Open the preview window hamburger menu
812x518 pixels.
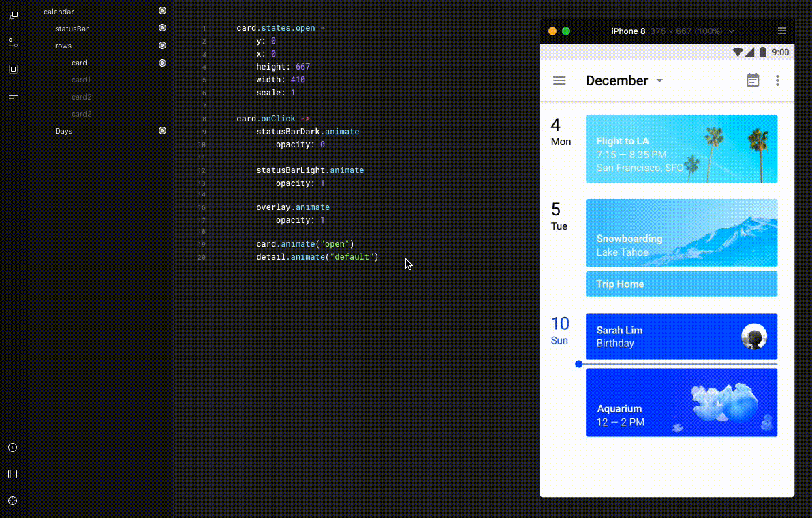pyautogui.click(x=782, y=31)
